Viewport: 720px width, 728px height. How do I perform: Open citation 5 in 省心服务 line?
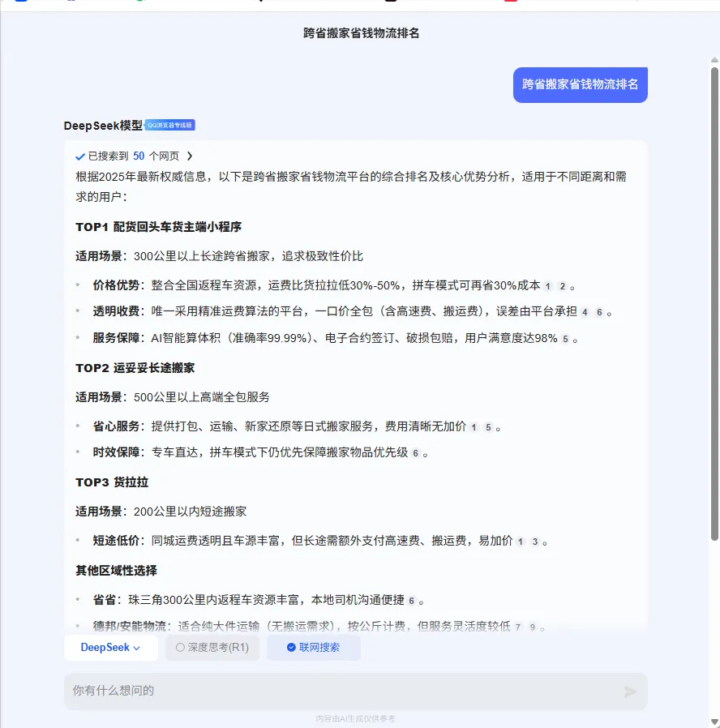tap(488, 427)
